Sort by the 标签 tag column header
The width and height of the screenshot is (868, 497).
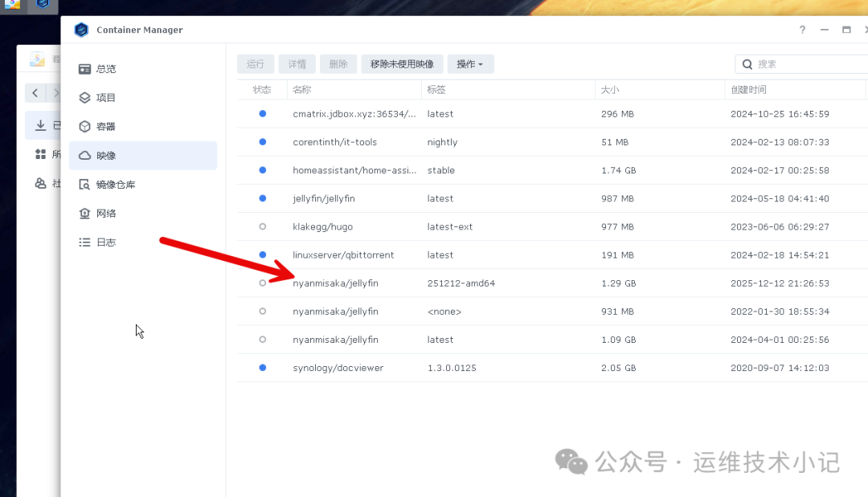click(x=508, y=90)
